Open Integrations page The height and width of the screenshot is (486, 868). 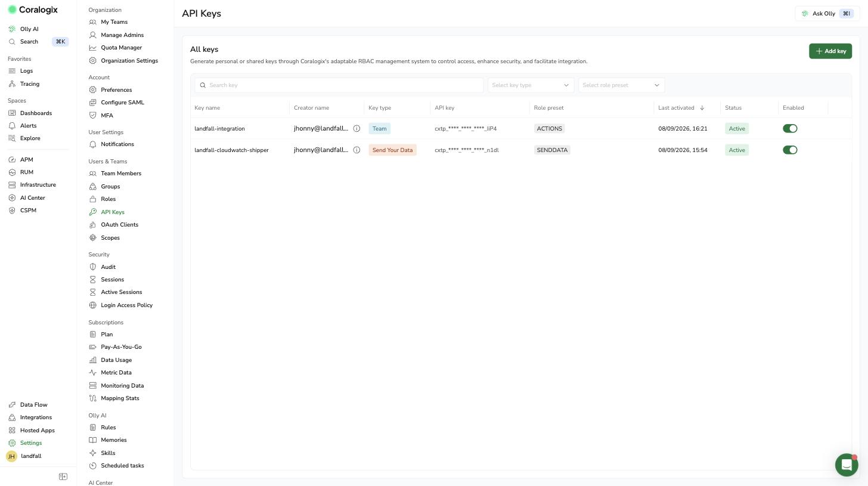[x=30, y=417]
